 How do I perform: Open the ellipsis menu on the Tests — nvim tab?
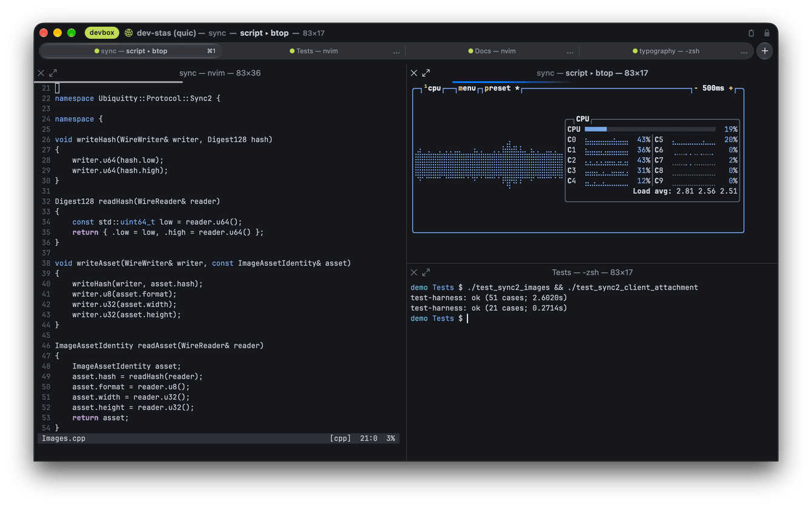(x=397, y=52)
